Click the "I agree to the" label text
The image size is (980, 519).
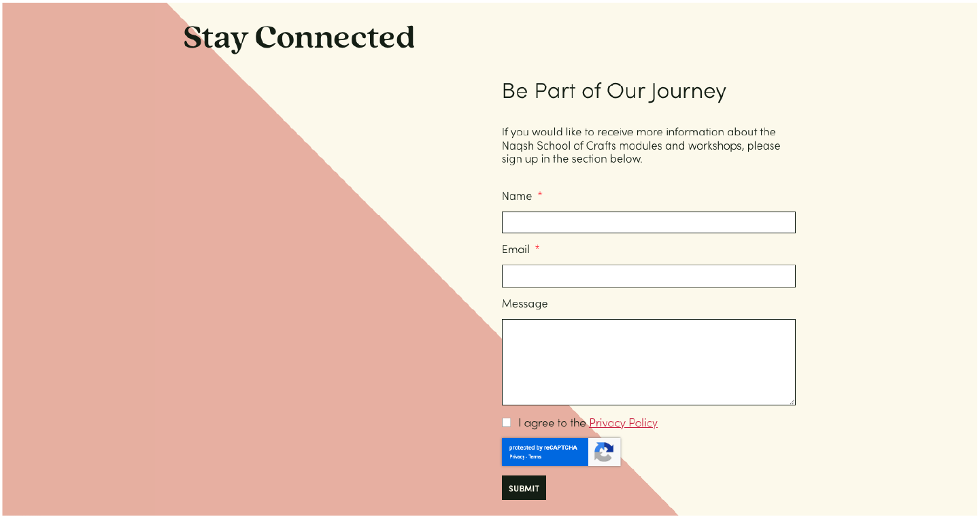tap(552, 423)
